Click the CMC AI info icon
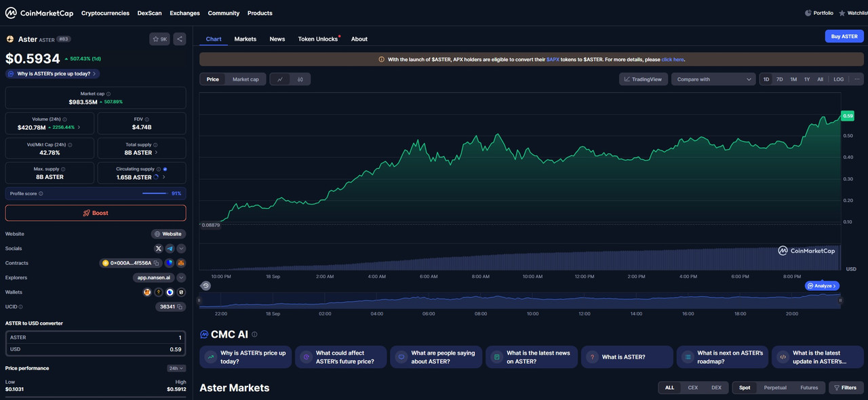This screenshot has height=400, width=868. pos(254,334)
